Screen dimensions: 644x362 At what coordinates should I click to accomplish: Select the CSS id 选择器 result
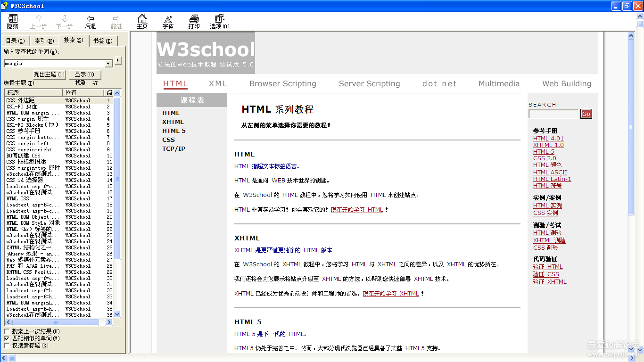[x=58, y=180]
